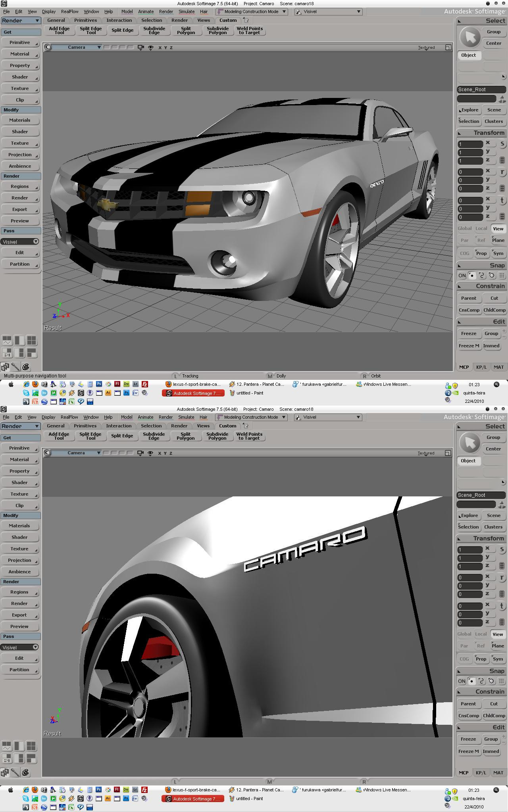Open the File menu in full-car window
The image size is (508, 812).
tap(6, 11)
